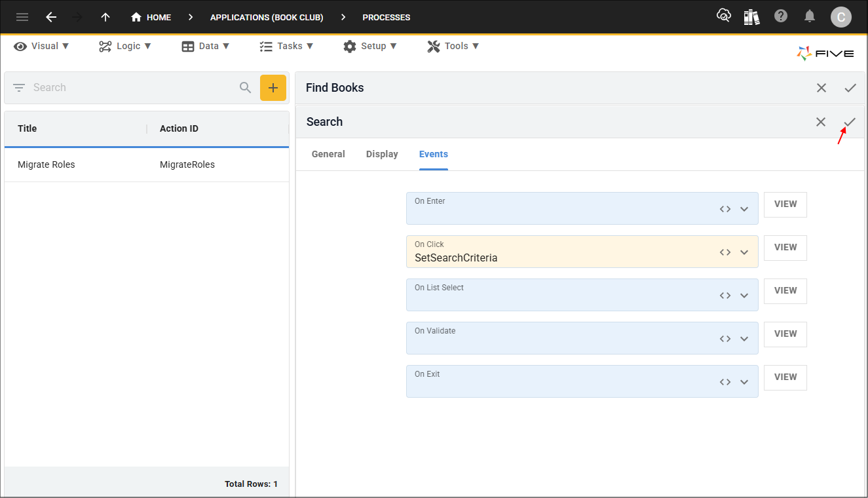Open the user avatar C
Image resolution: width=868 pixels, height=498 pixels.
[841, 17]
